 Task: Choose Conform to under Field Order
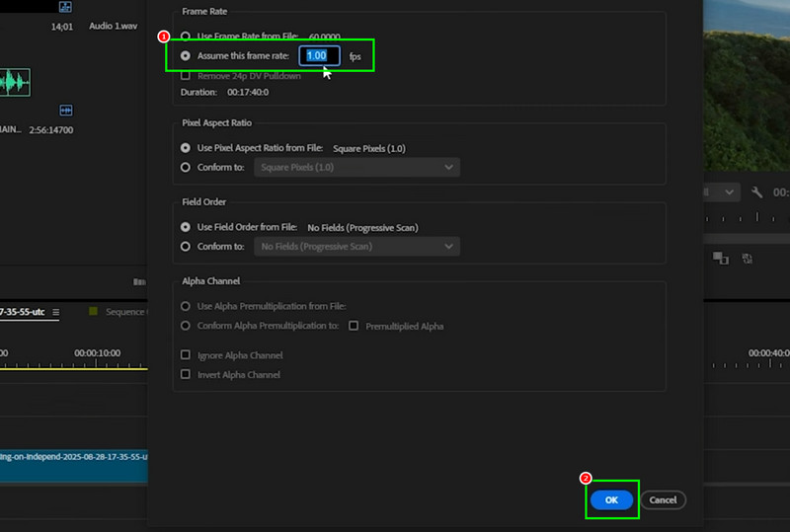coord(186,247)
